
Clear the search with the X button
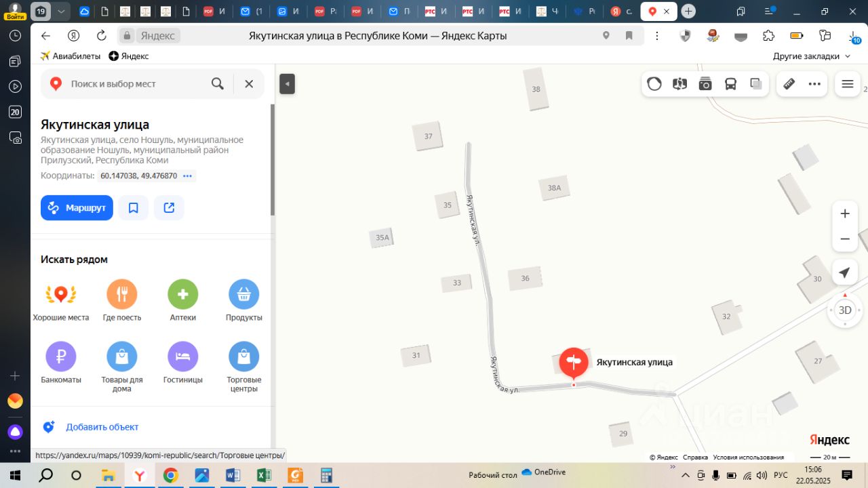click(x=249, y=83)
